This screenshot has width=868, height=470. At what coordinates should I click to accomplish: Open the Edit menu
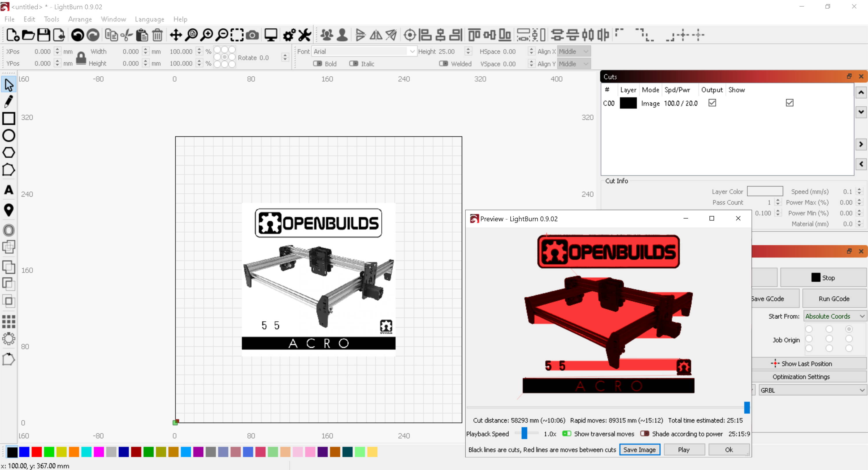(29, 19)
